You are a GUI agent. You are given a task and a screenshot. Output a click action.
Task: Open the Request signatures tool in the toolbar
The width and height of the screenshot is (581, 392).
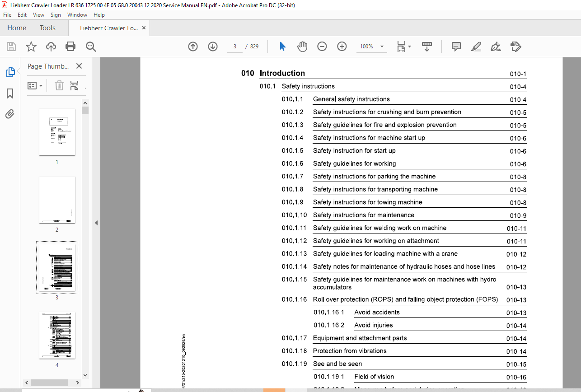515,47
